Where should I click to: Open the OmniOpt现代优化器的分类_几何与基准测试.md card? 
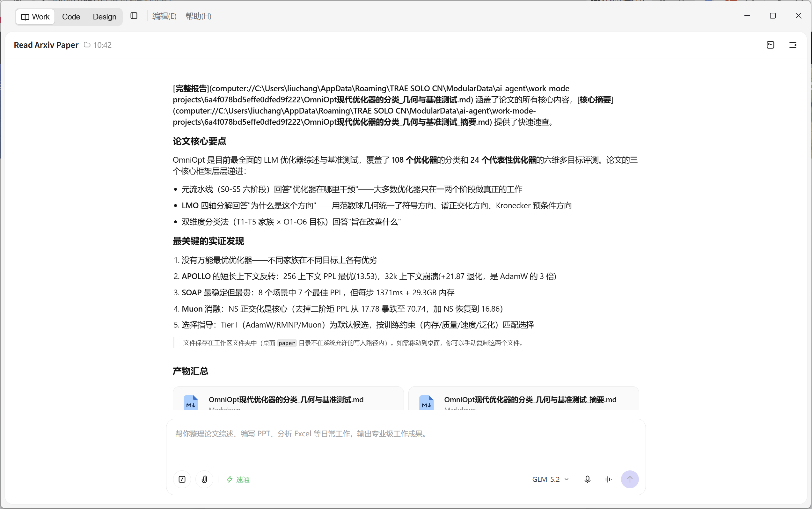pyautogui.click(x=288, y=399)
